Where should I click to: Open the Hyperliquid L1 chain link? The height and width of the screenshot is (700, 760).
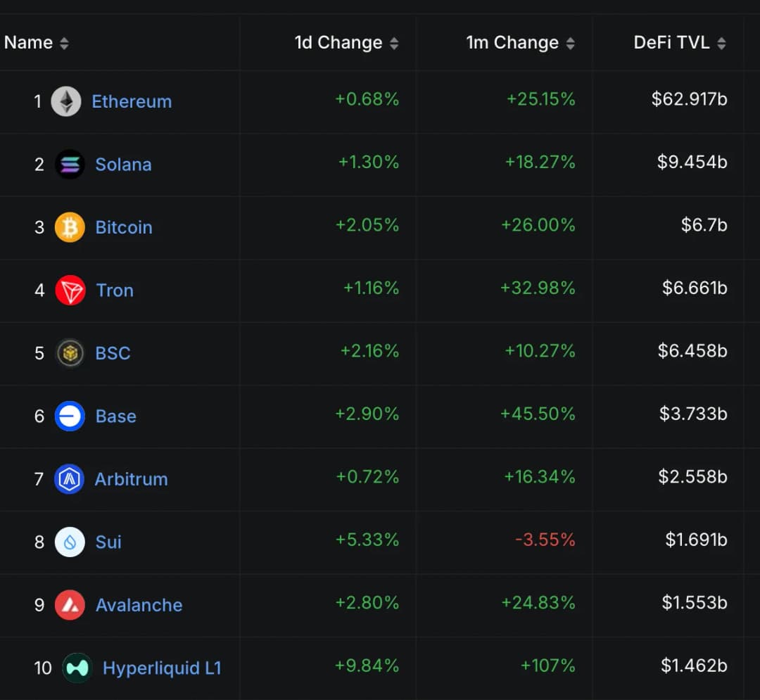tap(162, 668)
